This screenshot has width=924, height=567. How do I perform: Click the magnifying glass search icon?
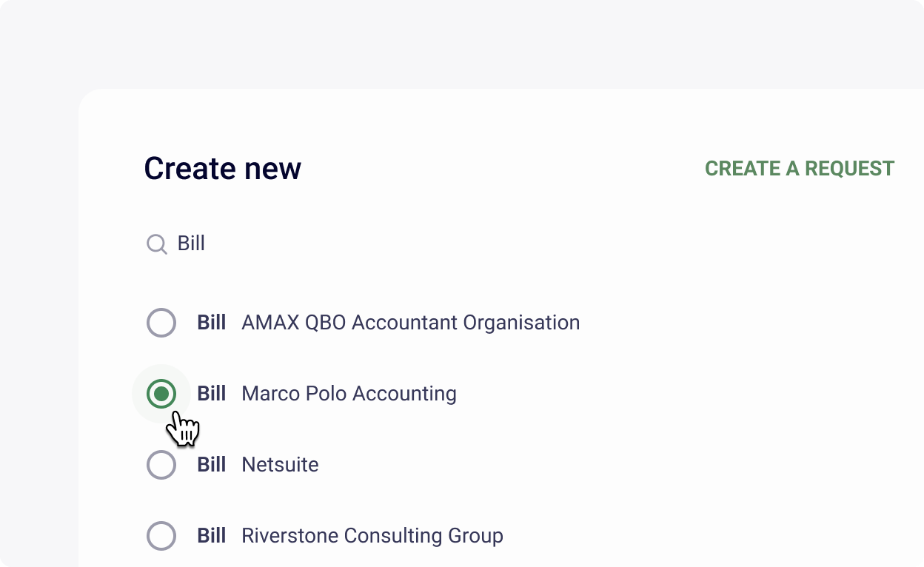click(157, 244)
